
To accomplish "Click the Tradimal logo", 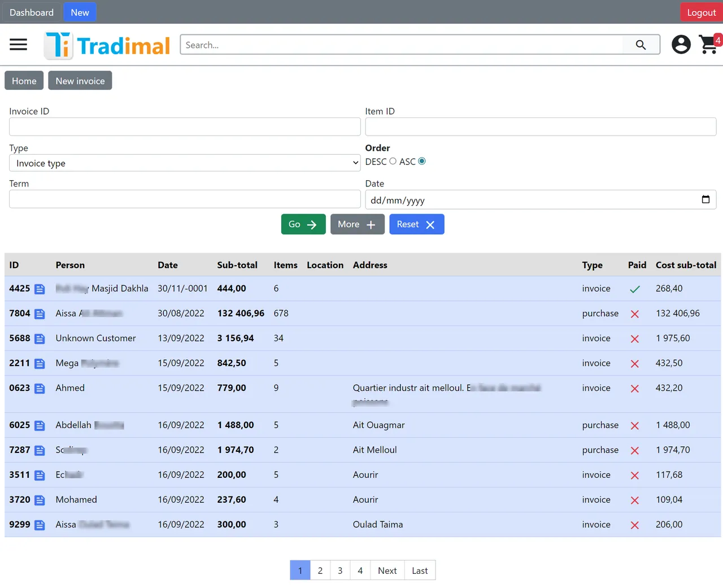I will click(107, 45).
